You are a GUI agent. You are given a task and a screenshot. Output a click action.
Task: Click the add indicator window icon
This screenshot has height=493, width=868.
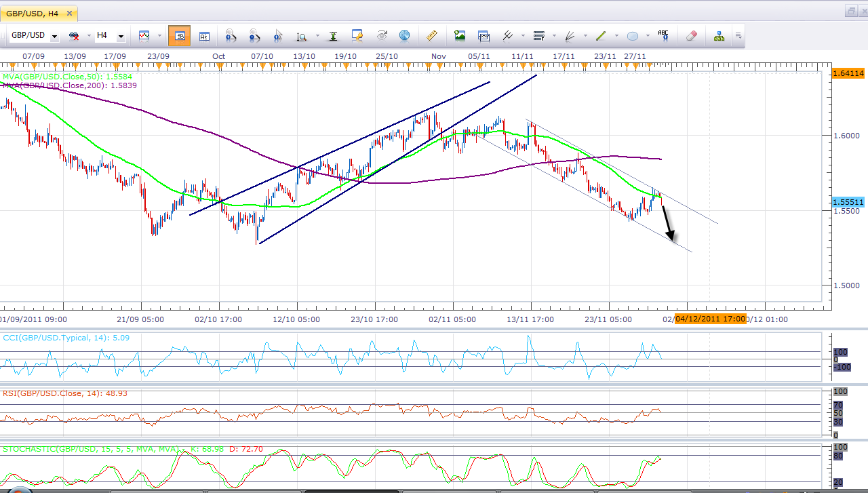(x=484, y=37)
